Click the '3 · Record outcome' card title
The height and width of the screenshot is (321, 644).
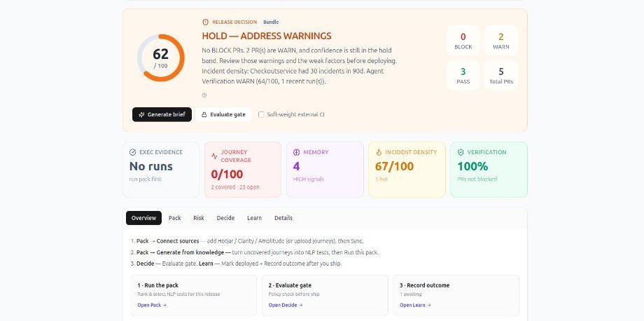tap(425, 285)
